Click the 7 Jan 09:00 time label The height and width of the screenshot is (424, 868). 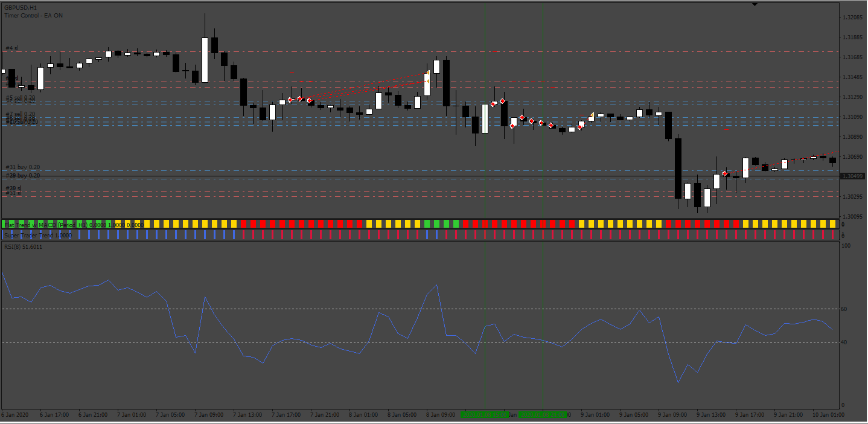[209, 415]
